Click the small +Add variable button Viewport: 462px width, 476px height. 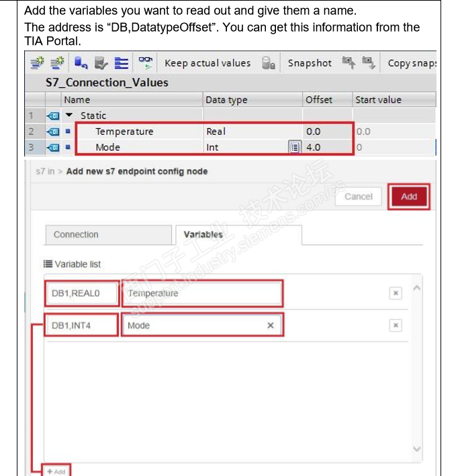56,471
